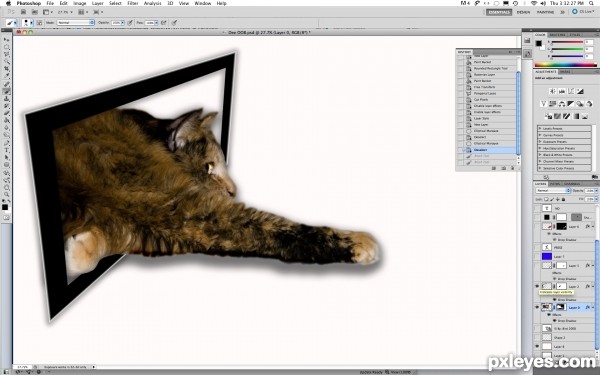Enable airbrush mode in options bar
This screenshot has height=375, width=600.
pos(164,23)
